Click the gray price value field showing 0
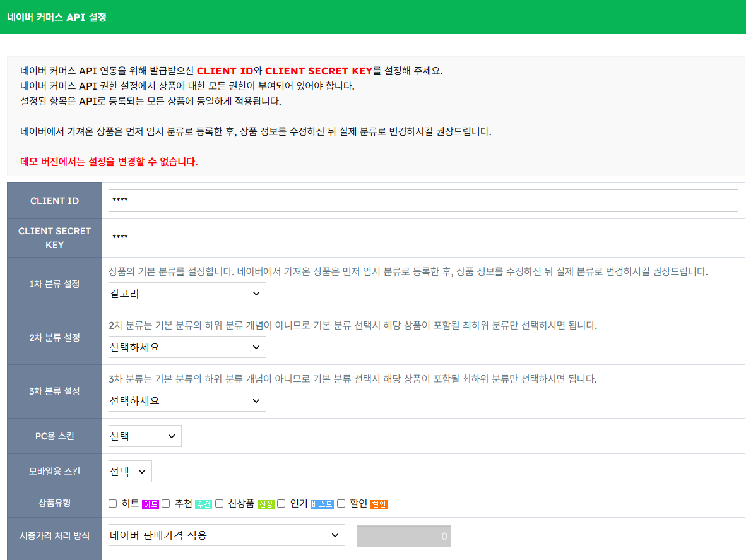Screen dimensions: 746x560 403,536
